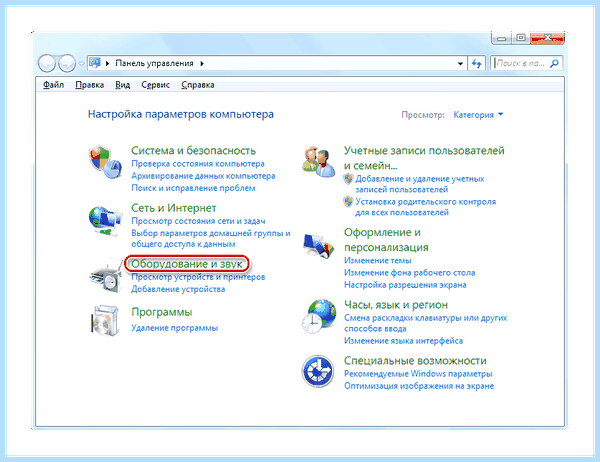
Task: Click Изменение темы link
Action: [378, 261]
